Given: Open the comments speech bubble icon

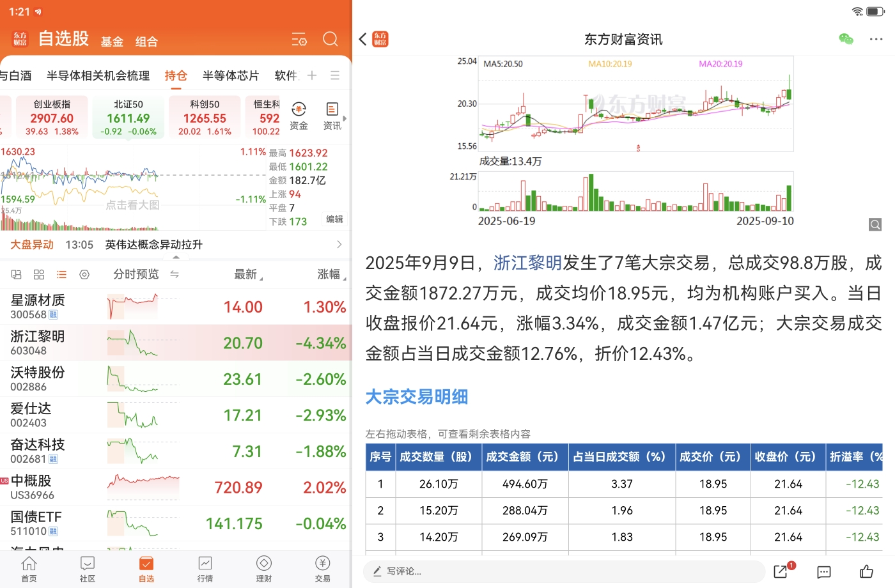Looking at the screenshot, I should (x=824, y=571).
